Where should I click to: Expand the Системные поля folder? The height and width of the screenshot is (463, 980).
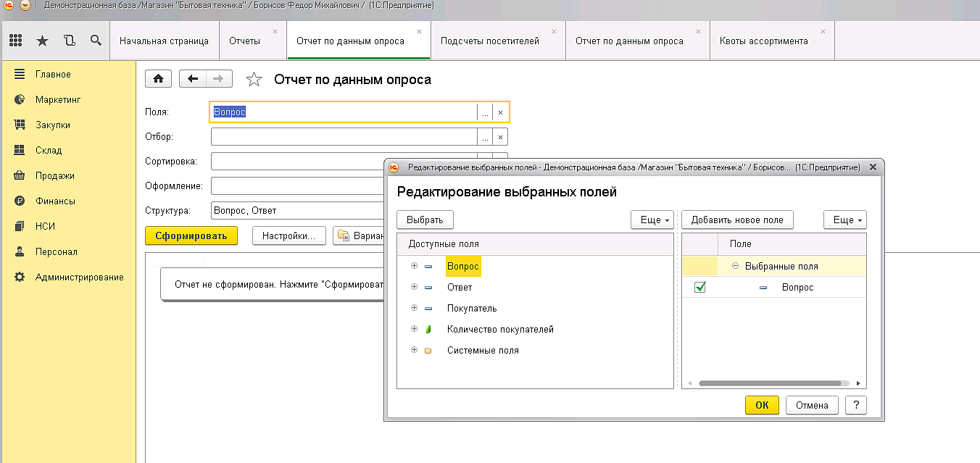pos(414,350)
